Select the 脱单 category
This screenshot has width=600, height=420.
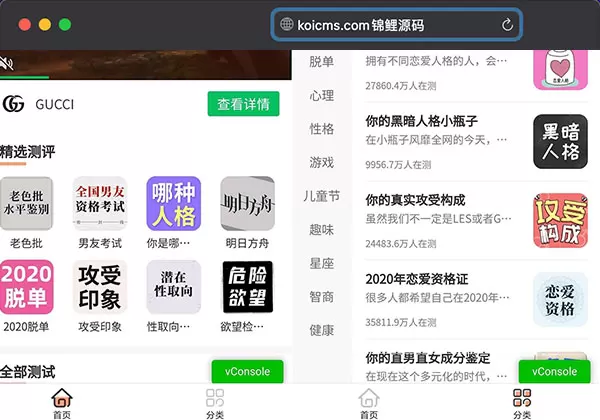pos(321,62)
